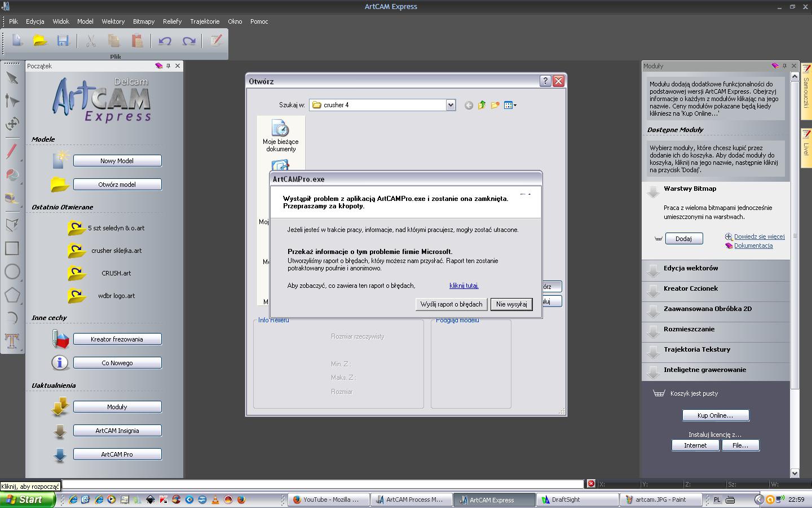812x508 pixels.
Task: Choose the Polygon drawing tool
Action: click(x=12, y=295)
